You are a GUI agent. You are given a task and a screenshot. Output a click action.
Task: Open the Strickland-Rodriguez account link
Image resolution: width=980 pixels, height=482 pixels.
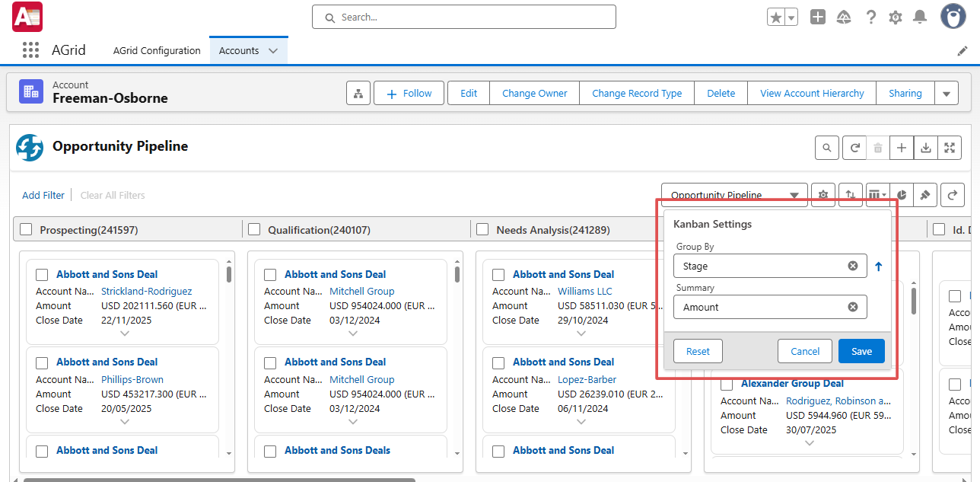tap(146, 291)
